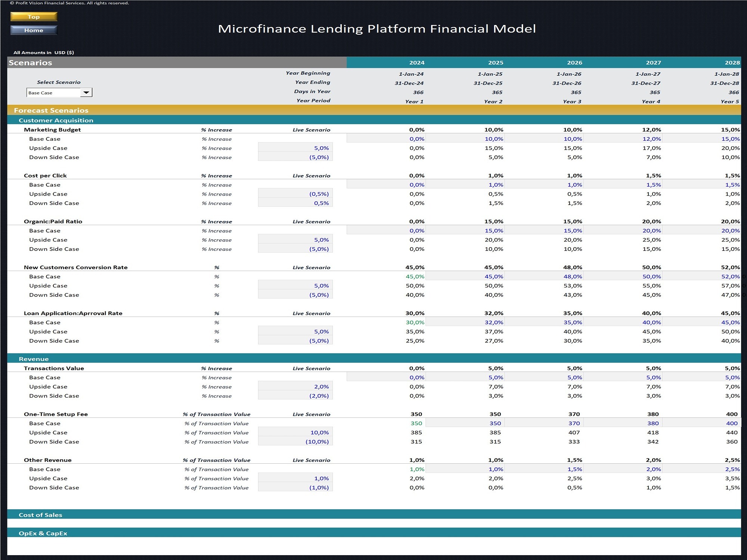Image resolution: width=747 pixels, height=560 pixels.
Task: Click the Loan Application:Aprroval Rate label
Action: 73,314
